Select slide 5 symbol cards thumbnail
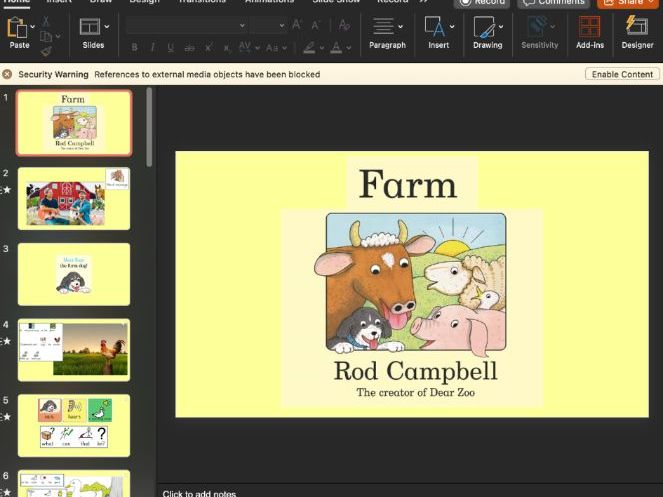 (74, 426)
